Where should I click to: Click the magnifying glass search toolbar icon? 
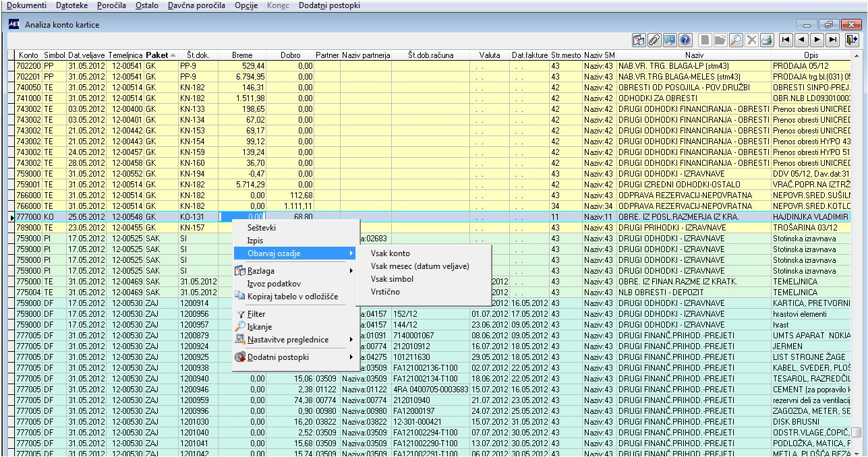click(x=736, y=40)
